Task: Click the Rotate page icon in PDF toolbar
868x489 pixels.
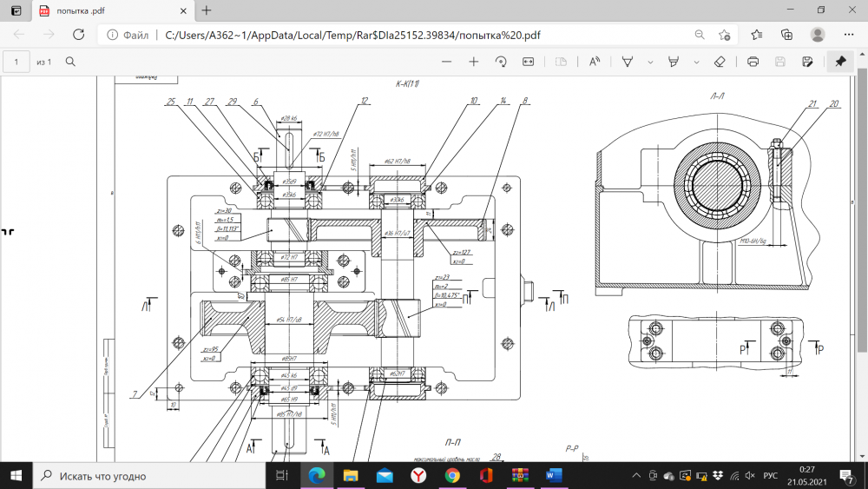Action: 501,62
